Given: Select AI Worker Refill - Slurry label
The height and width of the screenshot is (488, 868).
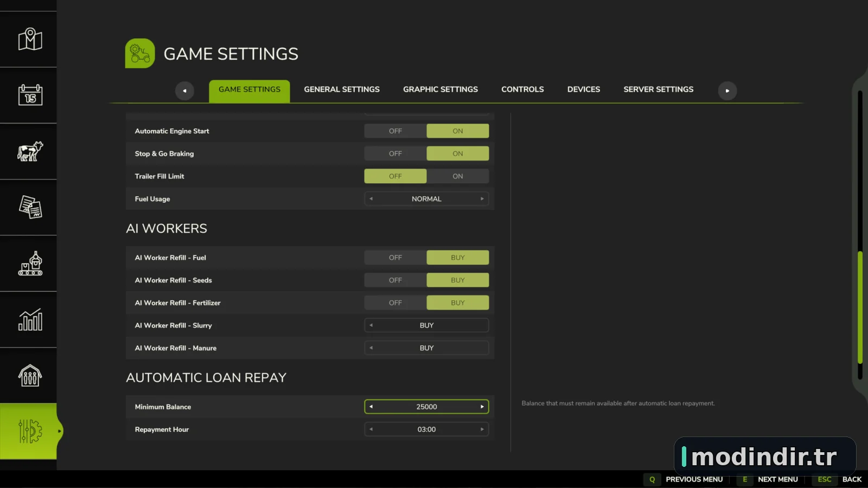Looking at the screenshot, I should pos(174,325).
